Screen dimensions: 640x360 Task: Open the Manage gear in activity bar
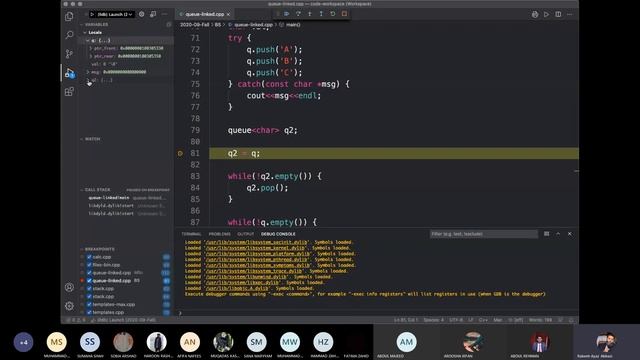click(x=69, y=306)
